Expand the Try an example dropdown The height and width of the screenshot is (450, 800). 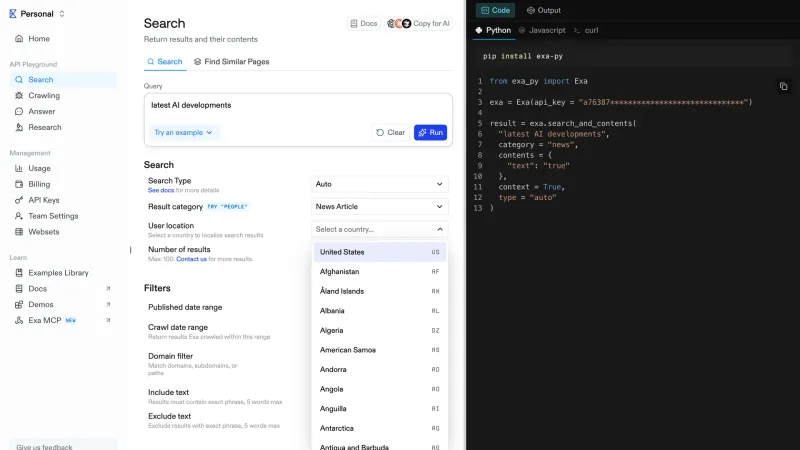[183, 133]
